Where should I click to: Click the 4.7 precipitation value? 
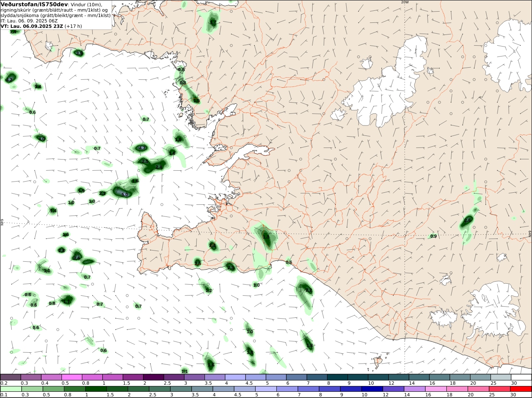[x=142, y=148]
